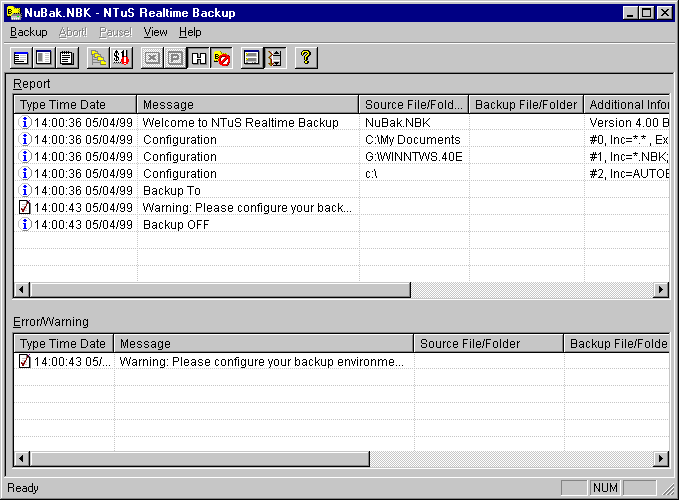
Task: Click Error/Warning 'Message' column header
Action: click(x=264, y=344)
